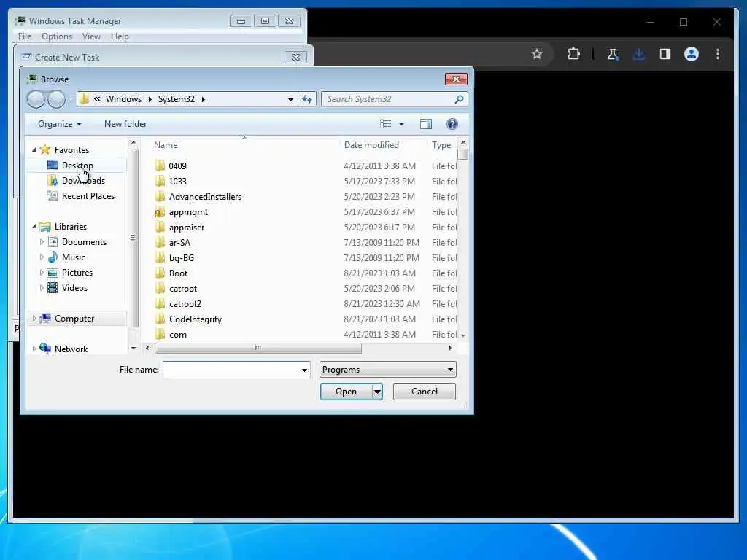Click the Cancel button
747x560 pixels.
(424, 392)
